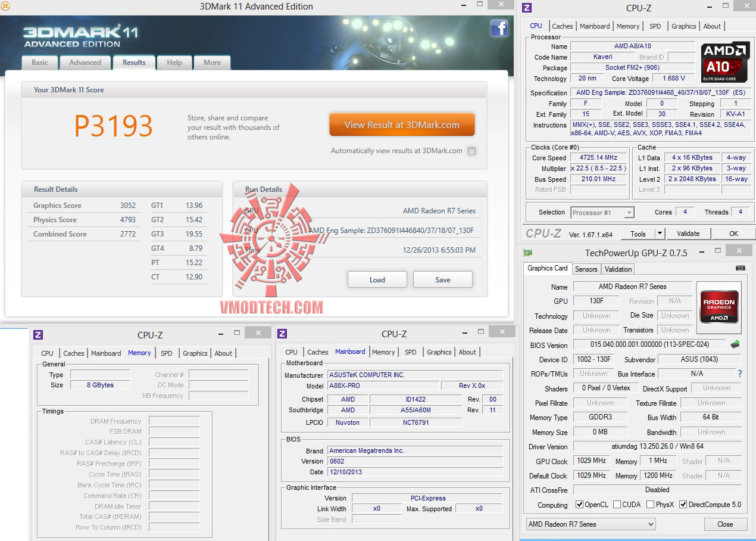Select the Results tab in 3DMark
Image resolution: width=756 pixels, height=541 pixels.
tap(134, 63)
